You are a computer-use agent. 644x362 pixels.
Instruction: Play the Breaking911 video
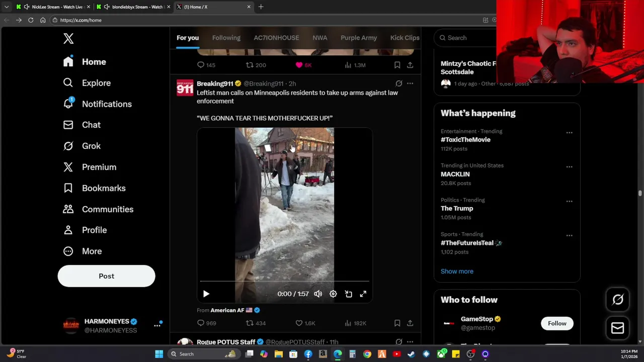coord(206,294)
